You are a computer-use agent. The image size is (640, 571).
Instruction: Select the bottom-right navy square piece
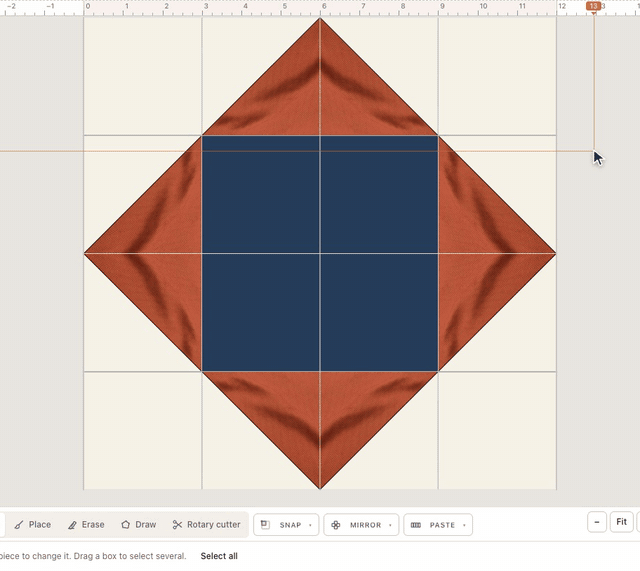tap(379, 312)
